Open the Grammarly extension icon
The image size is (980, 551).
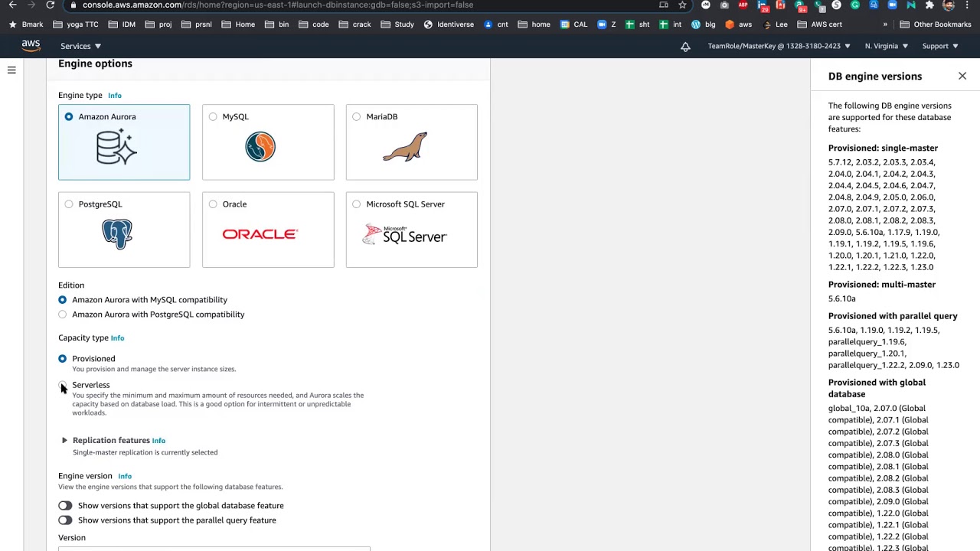854,5
